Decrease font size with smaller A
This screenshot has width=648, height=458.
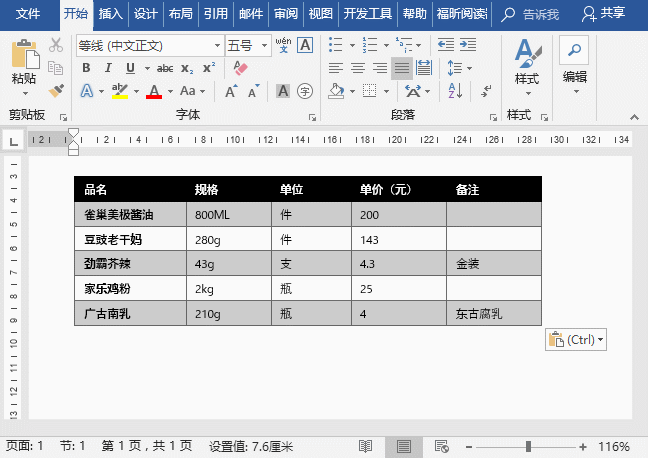click(x=253, y=91)
